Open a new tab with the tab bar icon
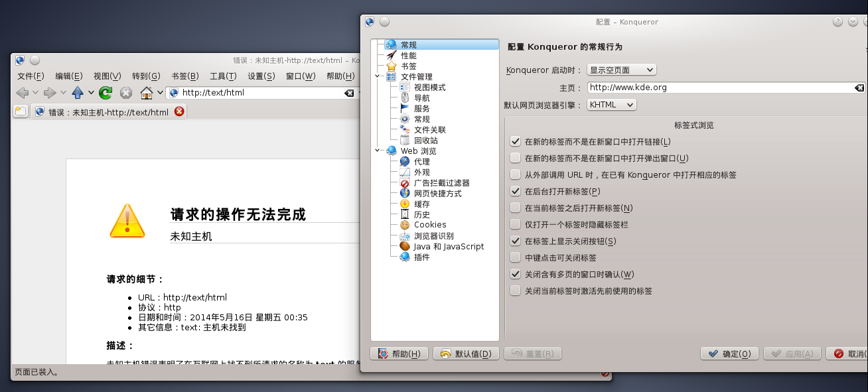The width and height of the screenshot is (868, 392). point(21,111)
